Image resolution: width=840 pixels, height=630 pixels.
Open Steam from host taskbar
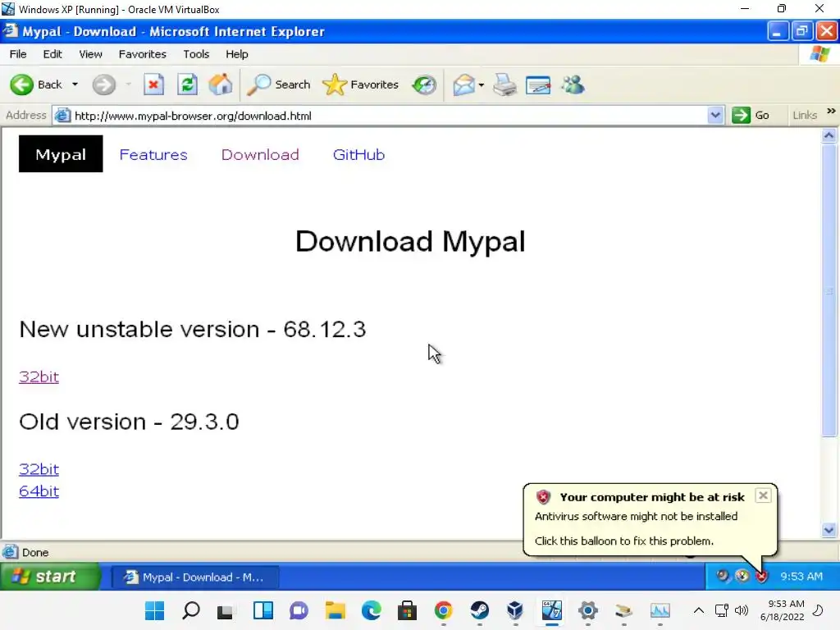pyautogui.click(x=479, y=610)
